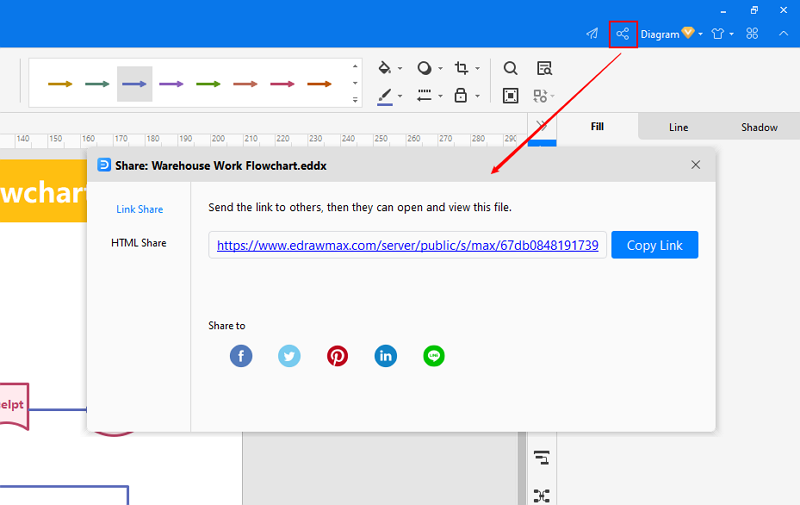Open the Diagram dropdown menu
Image resolution: width=800 pixels, height=505 pixels.
pyautogui.click(x=671, y=34)
